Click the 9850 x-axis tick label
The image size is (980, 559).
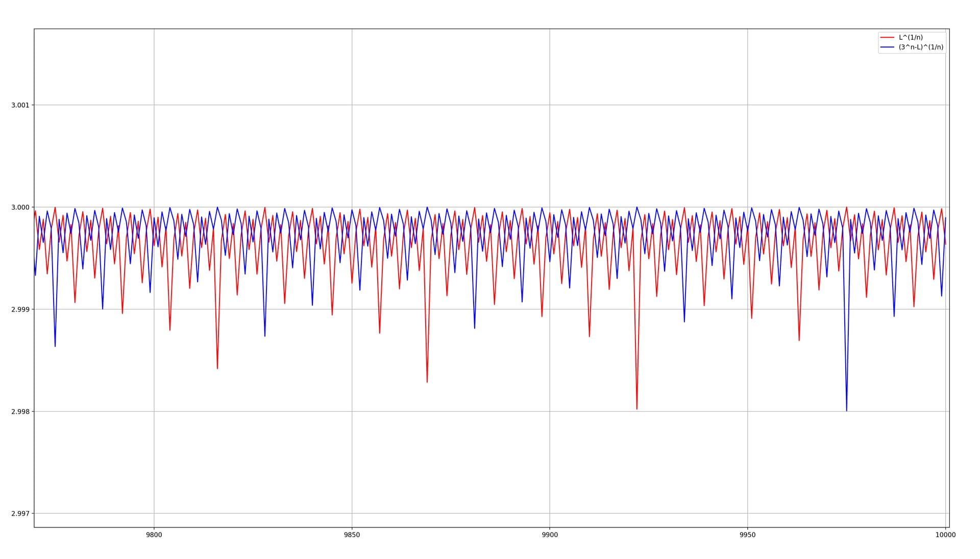(x=352, y=535)
